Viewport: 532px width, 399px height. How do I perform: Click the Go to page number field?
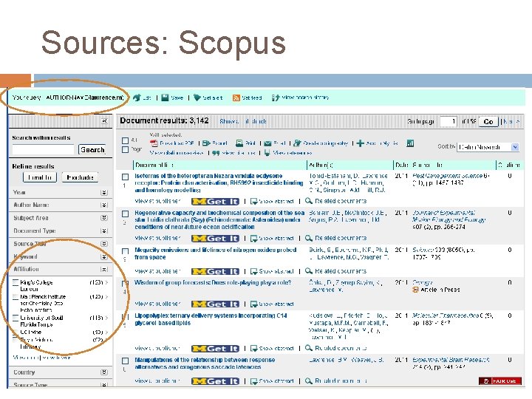tap(449, 121)
